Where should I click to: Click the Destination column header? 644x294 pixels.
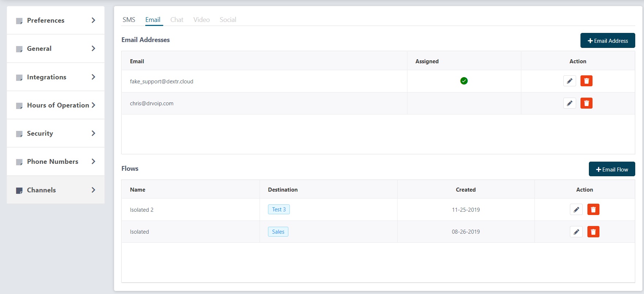283,190
